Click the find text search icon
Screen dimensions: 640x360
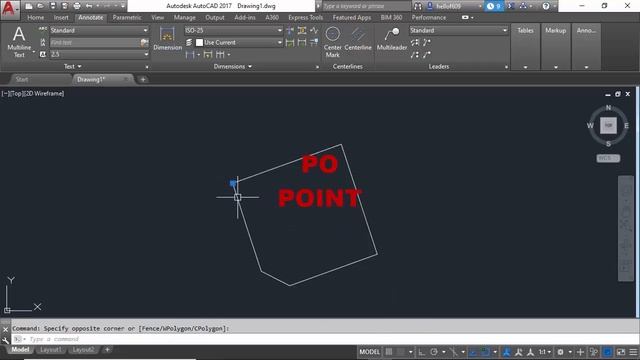tap(144, 42)
